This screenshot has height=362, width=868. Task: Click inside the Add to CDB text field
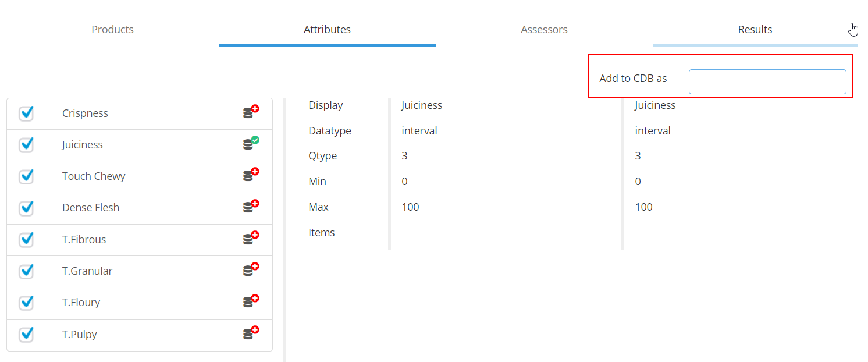point(767,81)
